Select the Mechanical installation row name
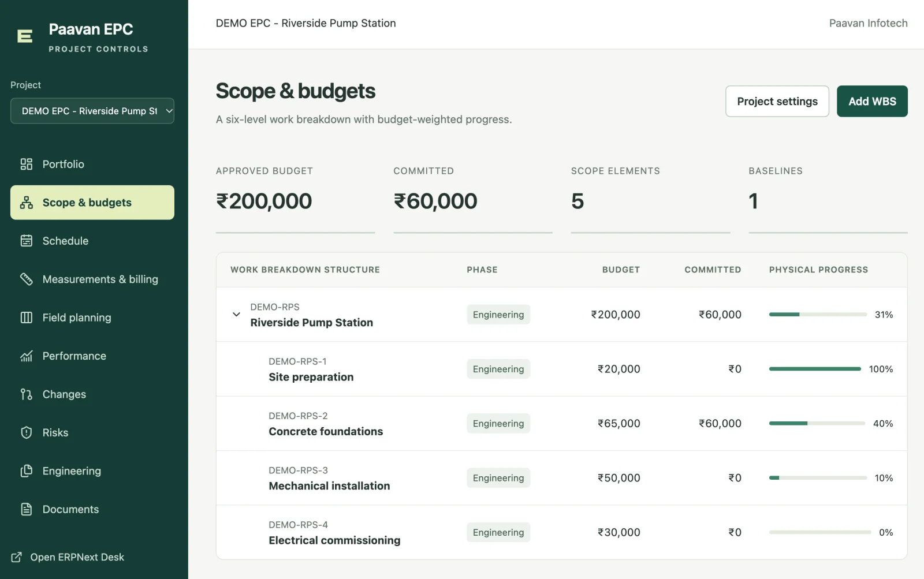Image resolution: width=924 pixels, height=579 pixels. pos(329,486)
